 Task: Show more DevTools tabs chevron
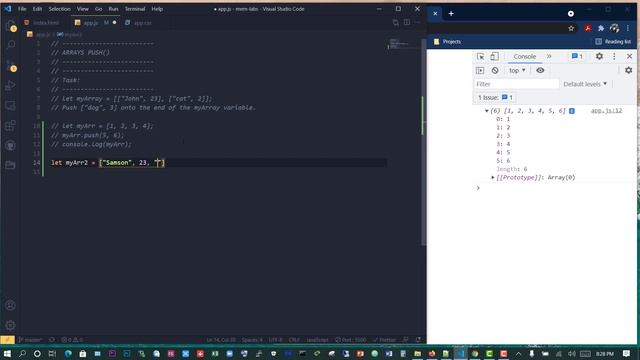click(549, 56)
